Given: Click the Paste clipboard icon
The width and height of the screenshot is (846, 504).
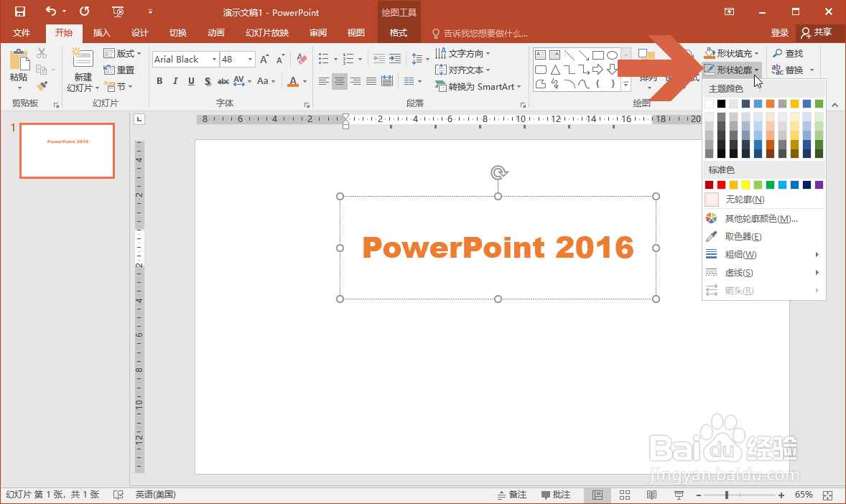Looking at the screenshot, I should (x=19, y=60).
